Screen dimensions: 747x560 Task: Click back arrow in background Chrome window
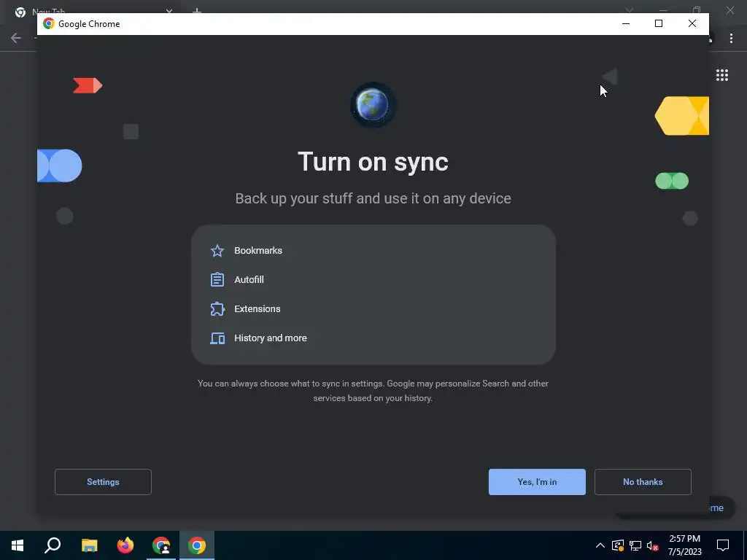coord(16,38)
